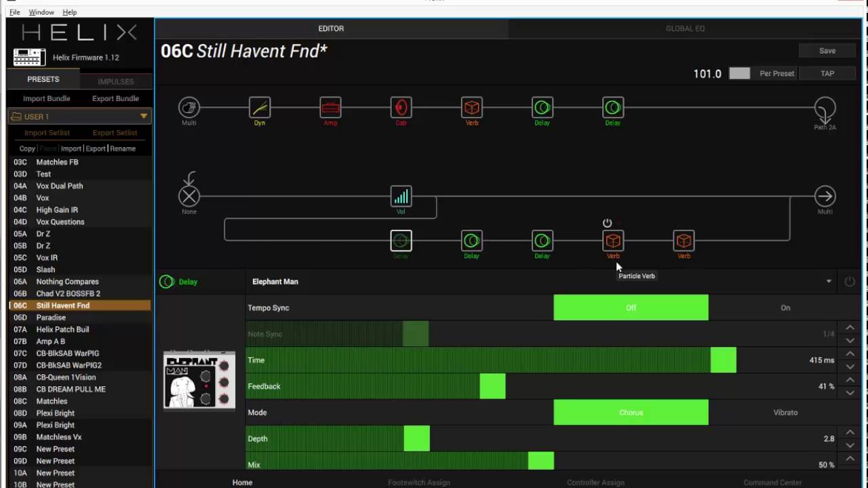Select the highlighted dim Delay block on lower path

[401, 241]
